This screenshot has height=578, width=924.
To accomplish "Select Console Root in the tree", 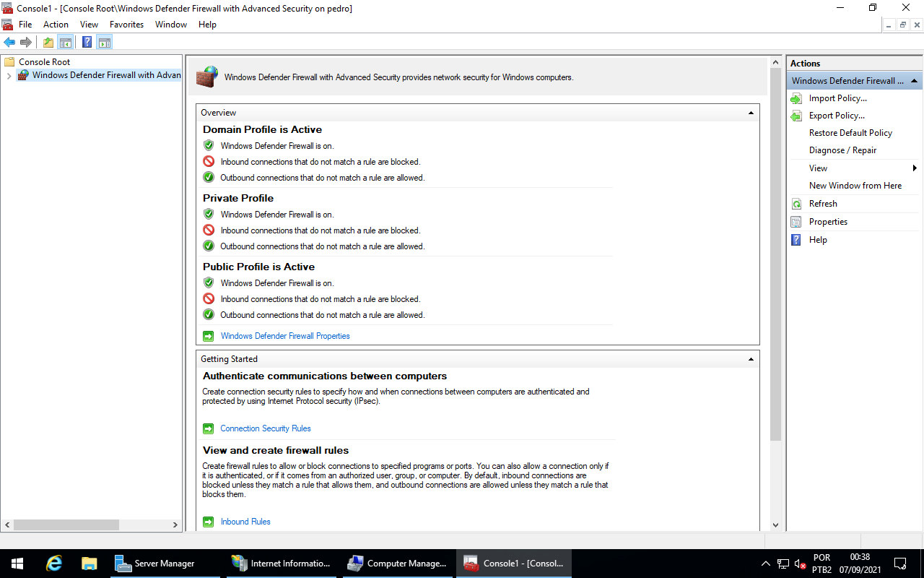I will click(43, 61).
